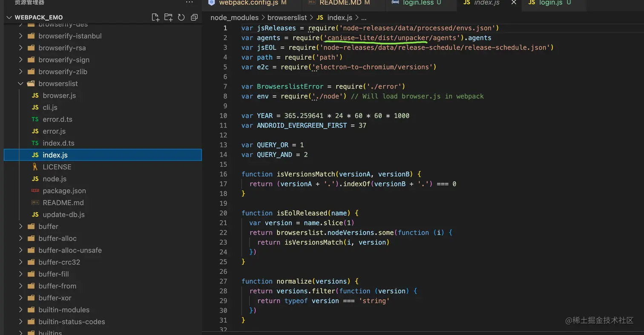Switch to the login.less tab
This screenshot has width=644, height=335.
coord(420,3)
